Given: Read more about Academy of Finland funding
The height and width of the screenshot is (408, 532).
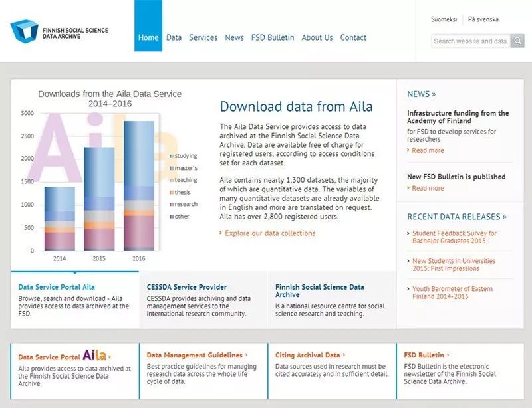Looking at the screenshot, I should coord(428,150).
